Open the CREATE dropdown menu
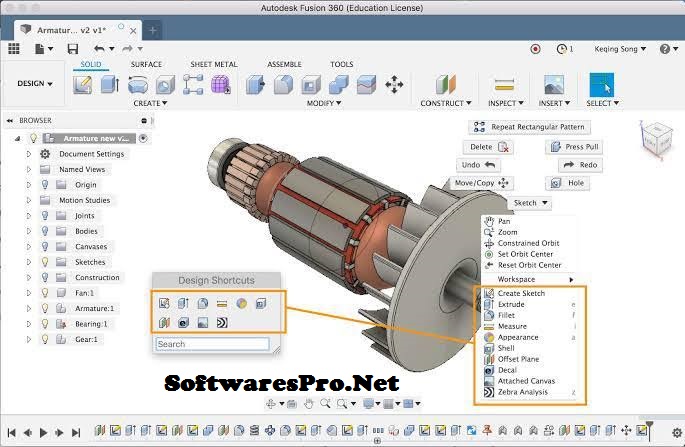685x447 pixels. [x=150, y=103]
